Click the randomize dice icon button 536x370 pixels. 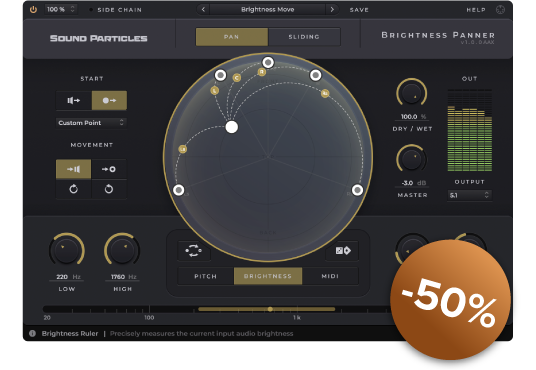tap(343, 251)
